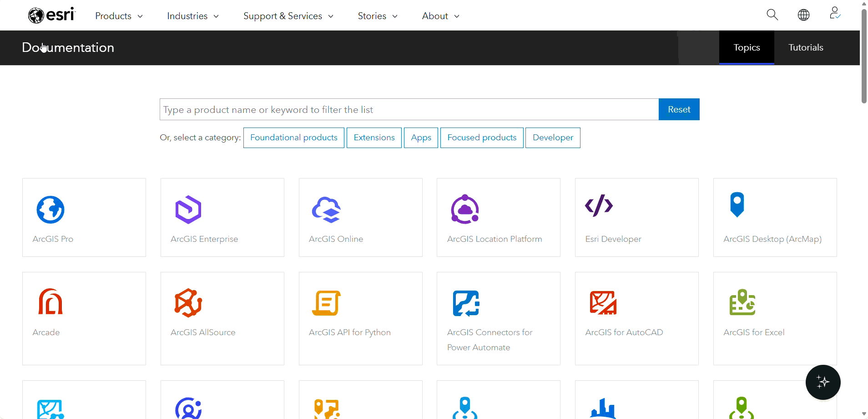The image size is (868, 419).
Task: Expand the Stories dropdown
Action: [377, 15]
